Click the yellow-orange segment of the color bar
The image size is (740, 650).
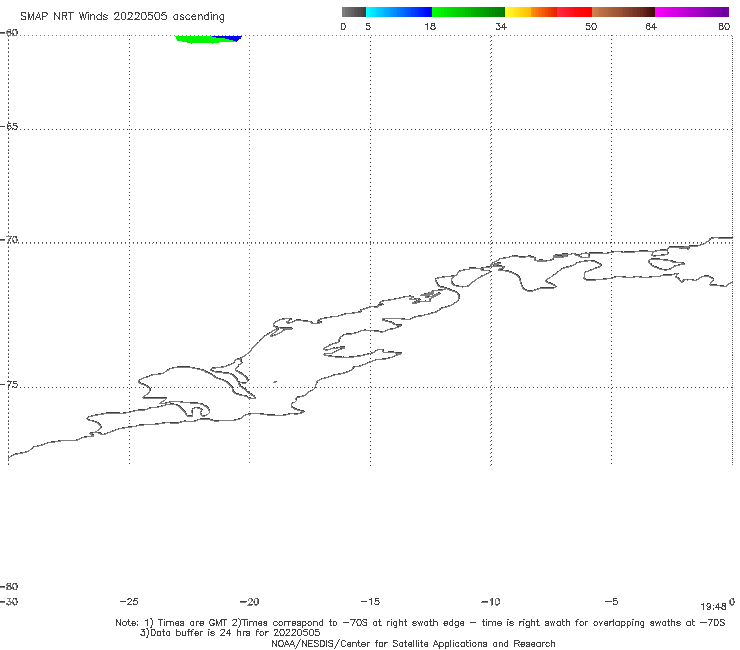[x=531, y=12]
